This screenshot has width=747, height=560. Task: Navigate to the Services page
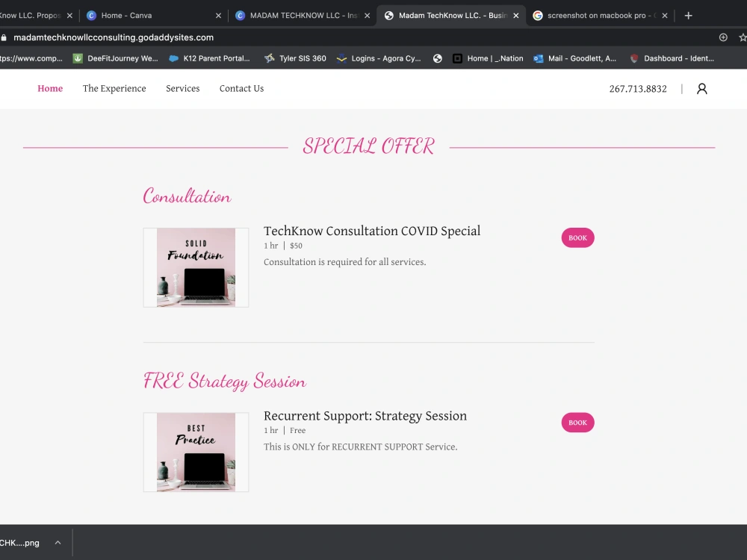[x=182, y=88]
